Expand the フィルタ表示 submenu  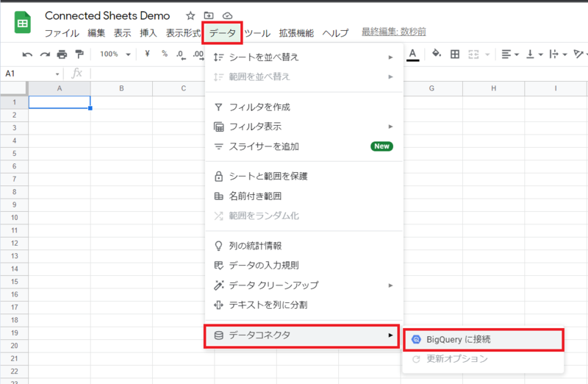click(x=304, y=127)
